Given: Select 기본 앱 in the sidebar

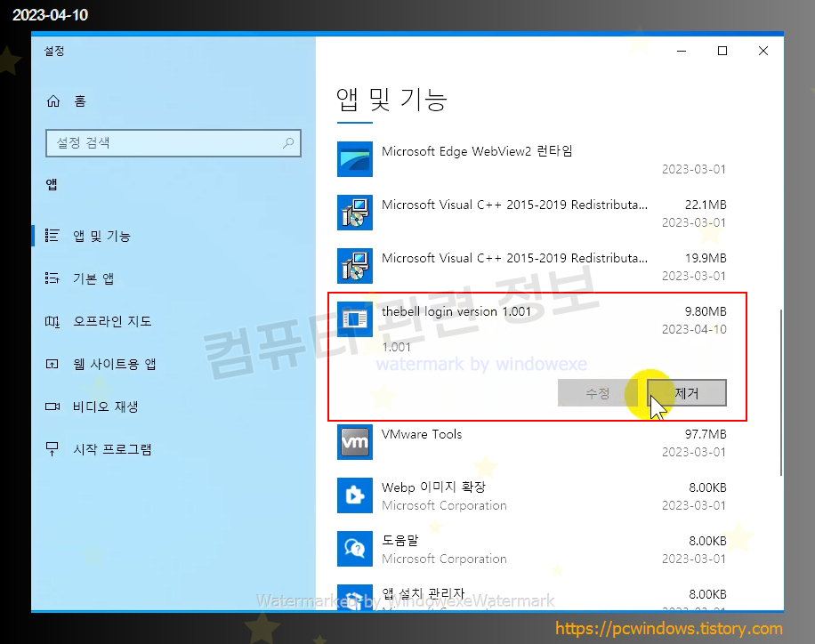Looking at the screenshot, I should [173, 278].
